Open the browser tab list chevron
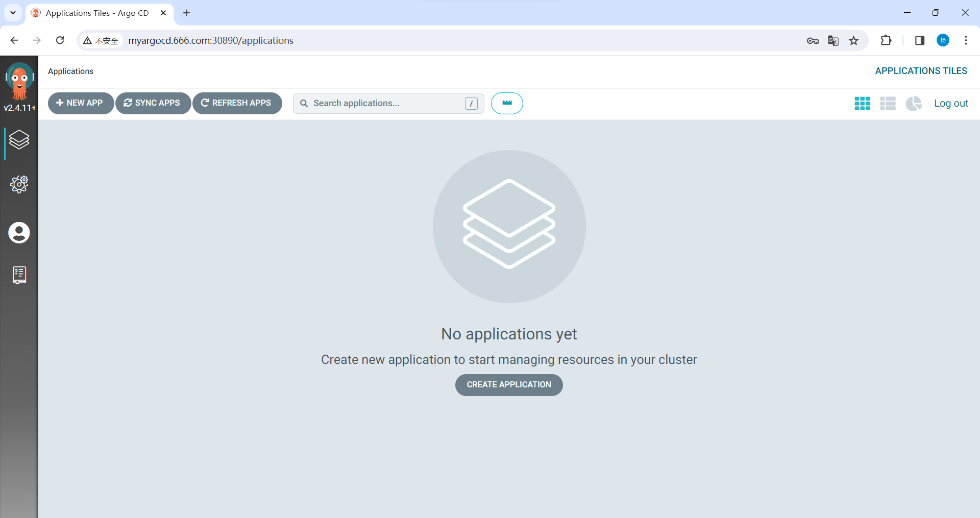 pos(12,13)
